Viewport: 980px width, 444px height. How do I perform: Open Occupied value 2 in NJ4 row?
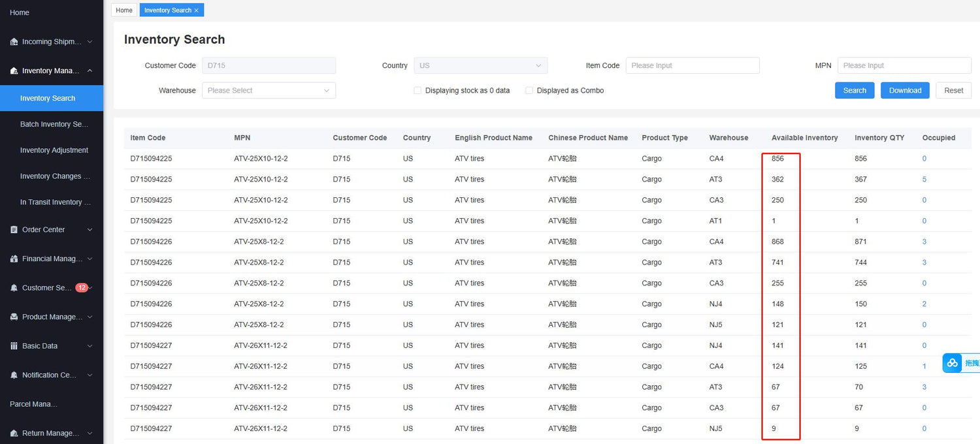tap(924, 304)
